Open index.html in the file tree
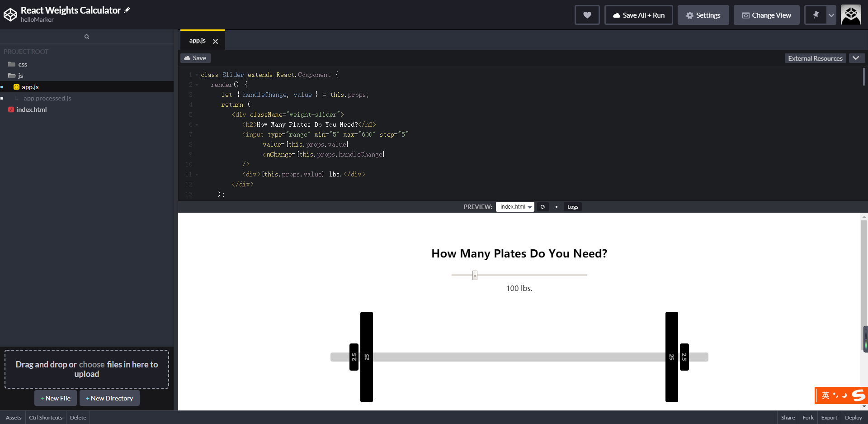 pos(31,110)
